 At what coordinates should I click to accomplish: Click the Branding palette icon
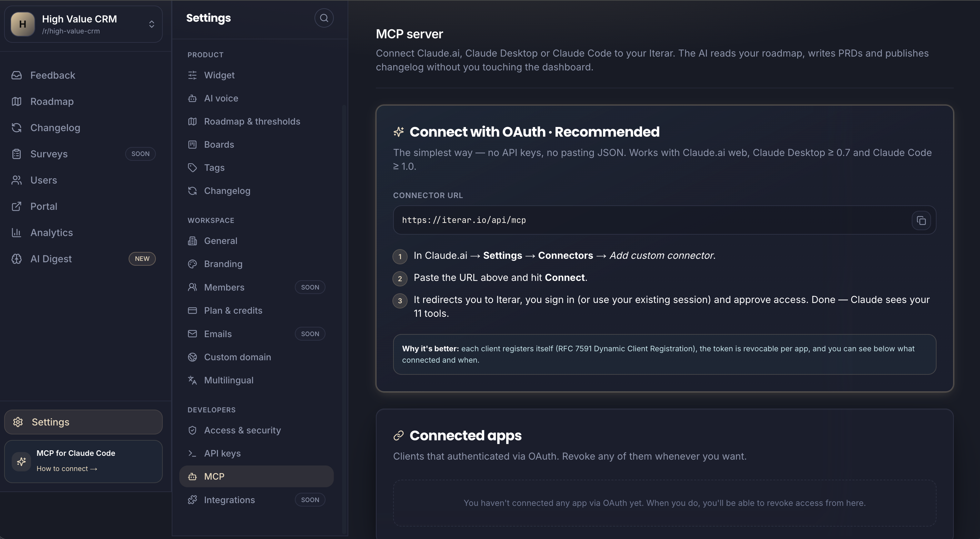click(192, 264)
